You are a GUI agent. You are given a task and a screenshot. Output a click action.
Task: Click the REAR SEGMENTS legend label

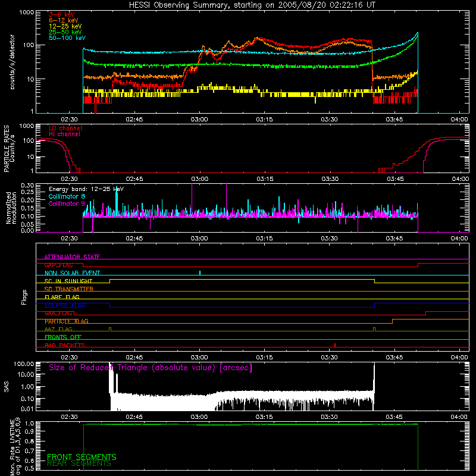pos(79,464)
